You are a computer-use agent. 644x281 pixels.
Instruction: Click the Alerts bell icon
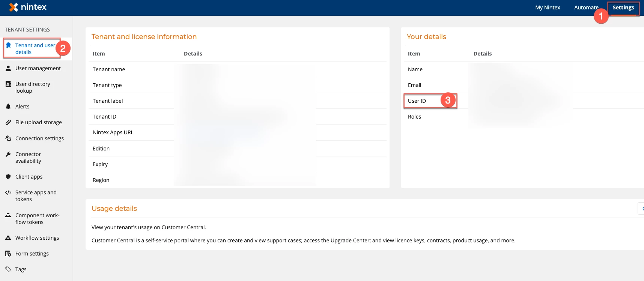[8, 107]
